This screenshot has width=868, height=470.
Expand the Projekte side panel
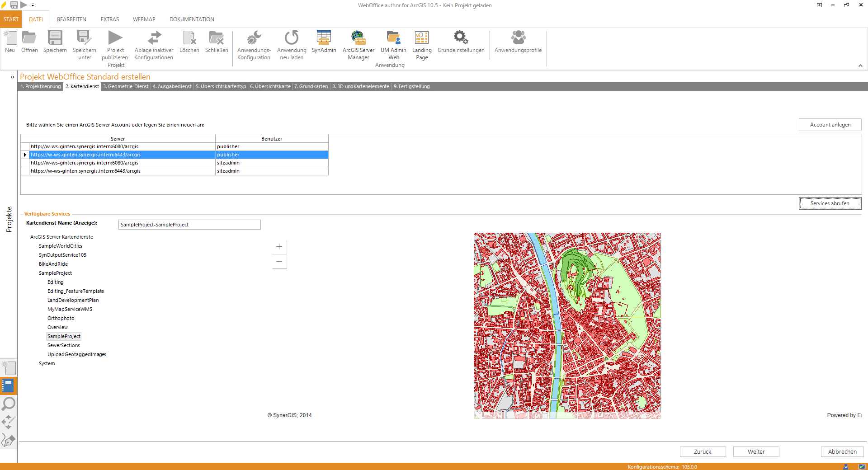(12, 77)
